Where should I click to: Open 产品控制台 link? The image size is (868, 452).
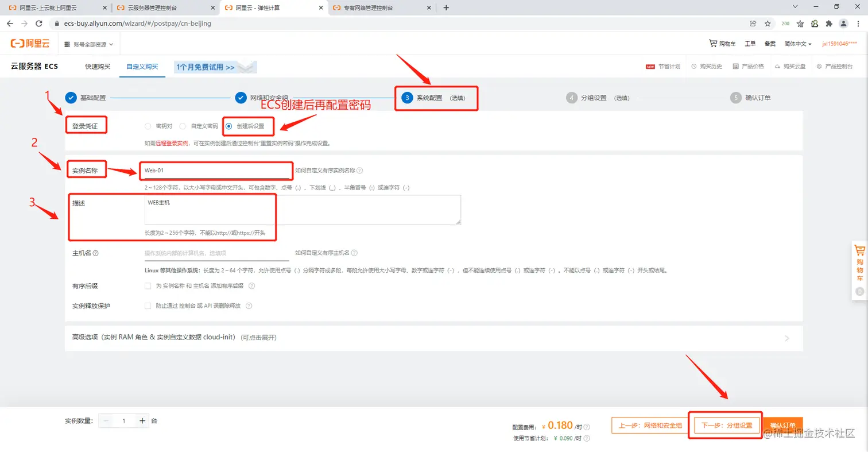pyautogui.click(x=835, y=66)
